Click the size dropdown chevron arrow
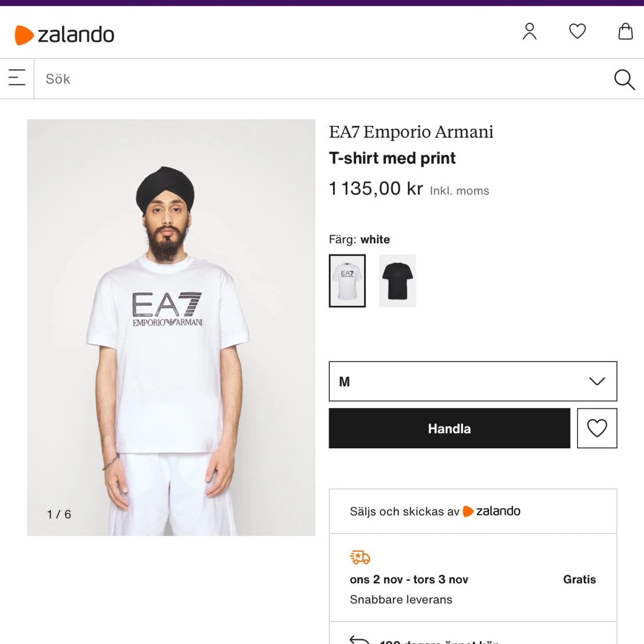This screenshot has width=644, height=644. pos(598,381)
